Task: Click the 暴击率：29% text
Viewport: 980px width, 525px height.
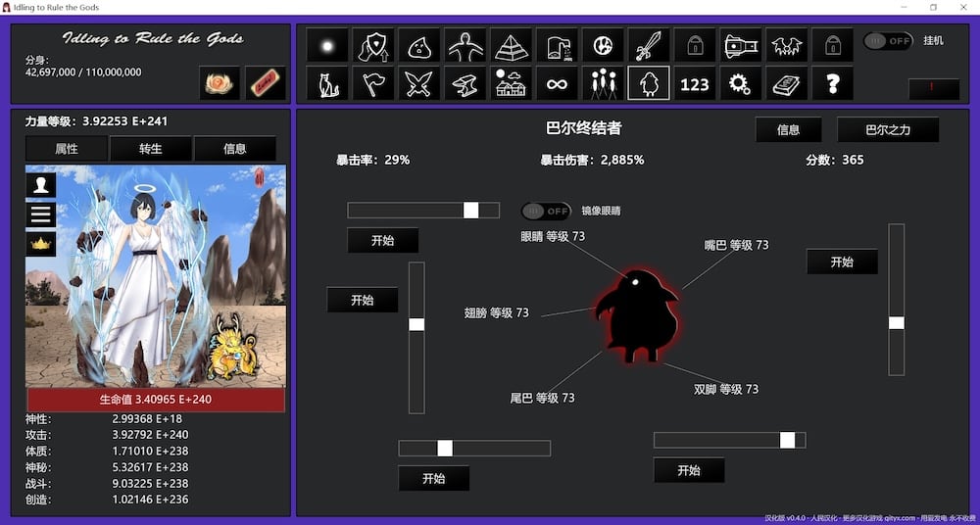Action: coord(373,160)
